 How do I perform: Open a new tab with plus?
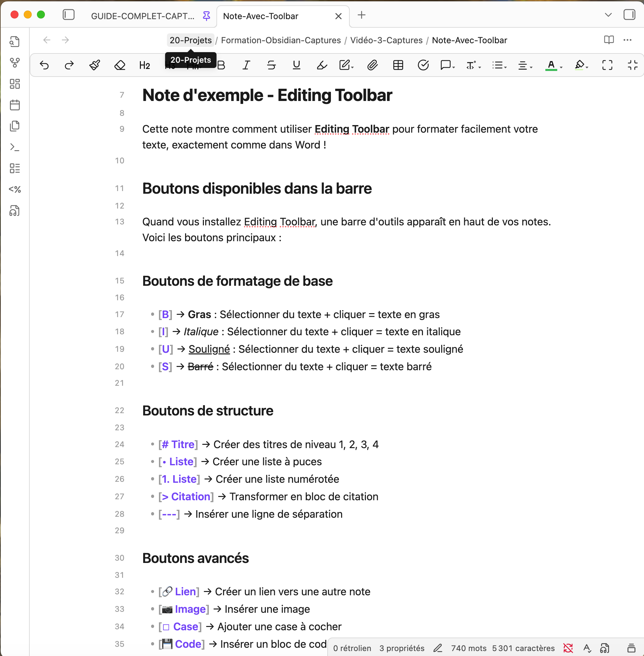tap(361, 15)
